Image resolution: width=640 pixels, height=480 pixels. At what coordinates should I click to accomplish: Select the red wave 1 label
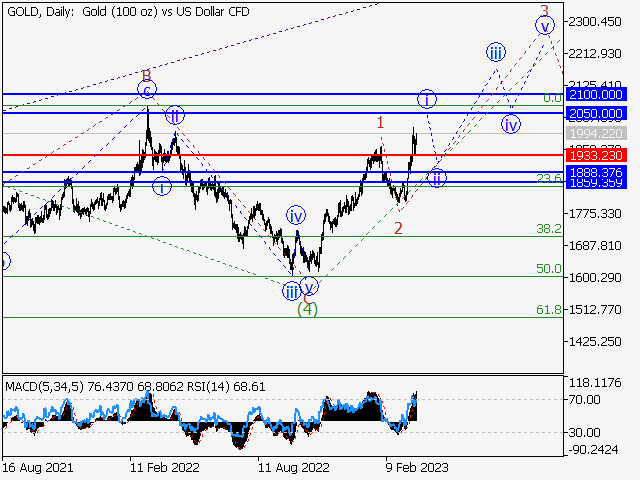[381, 123]
